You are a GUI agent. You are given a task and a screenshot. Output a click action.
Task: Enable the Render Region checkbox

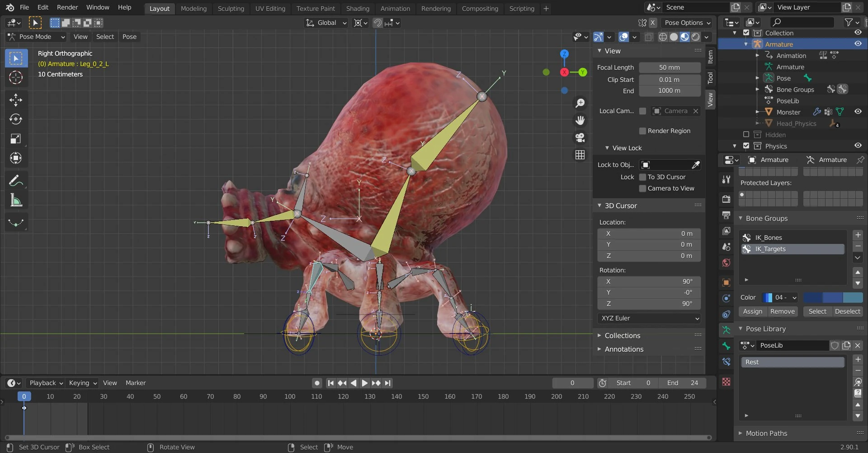tap(642, 131)
